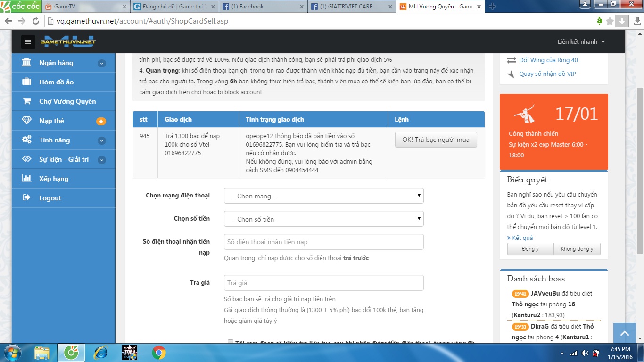Expand the Tính năng sidebar submenu
Screen dimensions: 644x362
101,140
